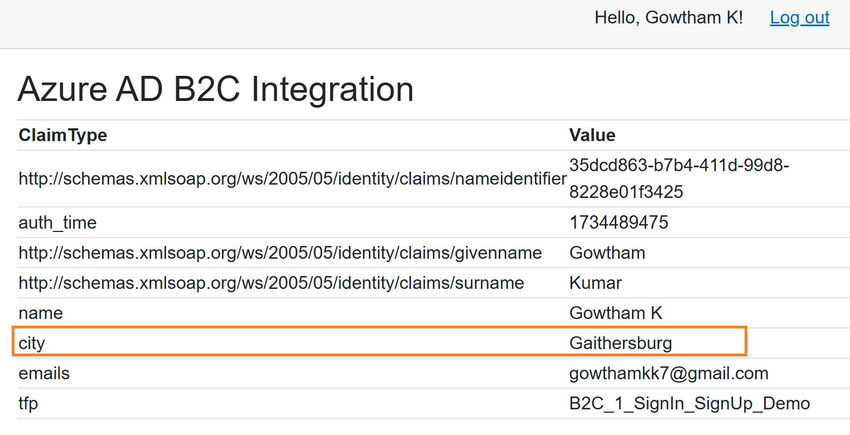Click the emails claim type cell
850x435 pixels.
[x=44, y=373]
